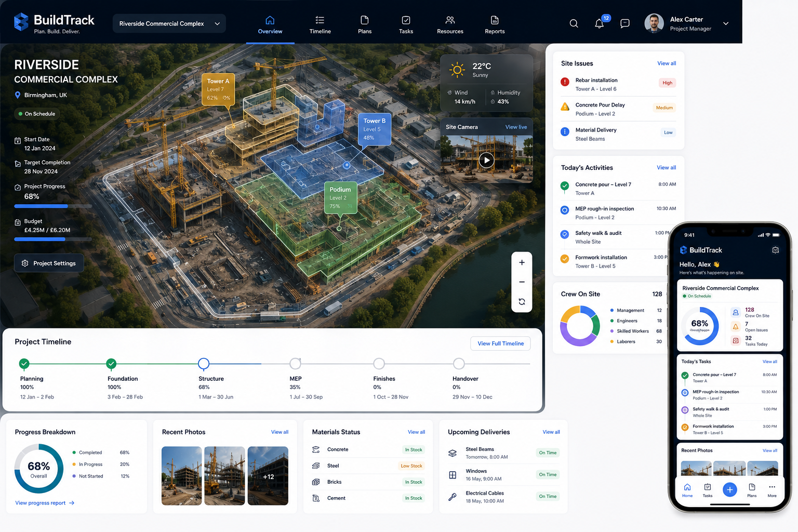Click View all in Recent Photos
The width and height of the screenshot is (798, 532).
tap(280, 432)
